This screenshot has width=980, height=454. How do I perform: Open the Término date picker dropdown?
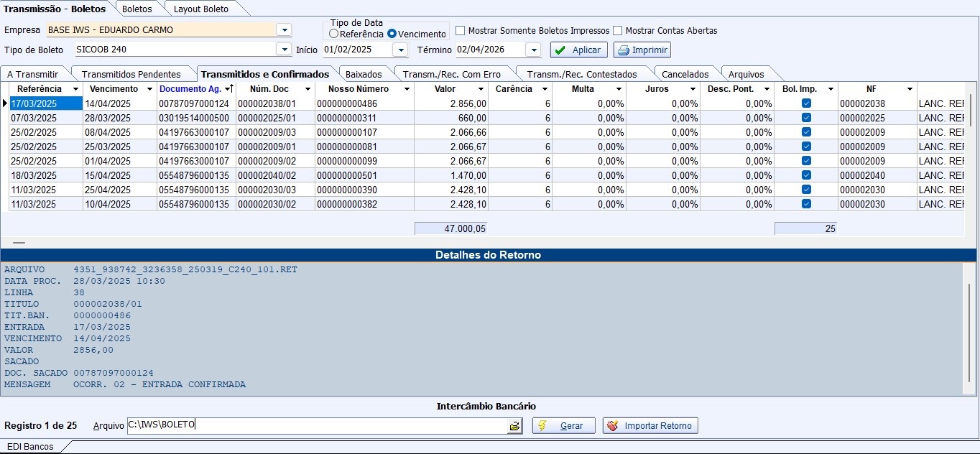click(x=532, y=50)
